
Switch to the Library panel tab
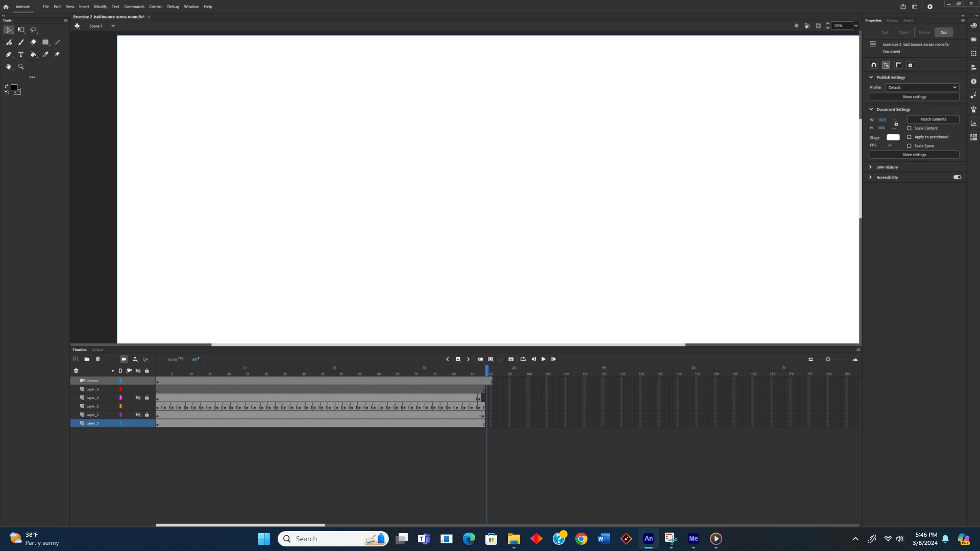(x=892, y=20)
